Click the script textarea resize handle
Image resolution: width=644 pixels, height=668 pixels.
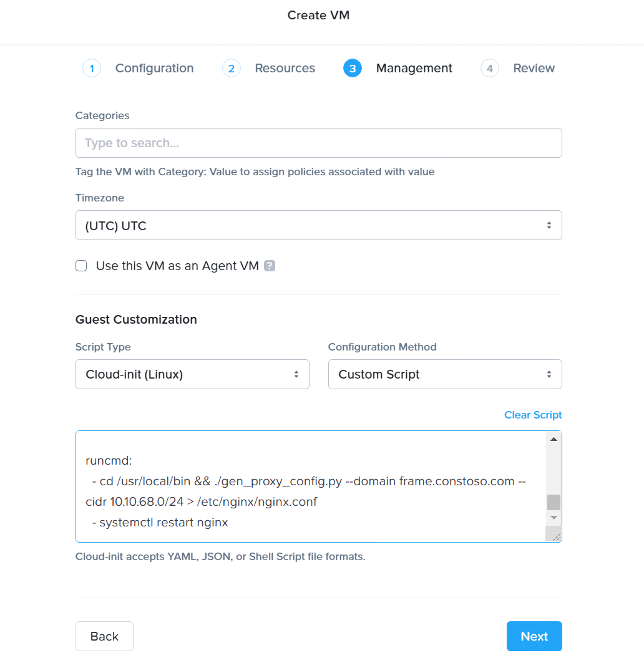pyautogui.click(x=554, y=535)
